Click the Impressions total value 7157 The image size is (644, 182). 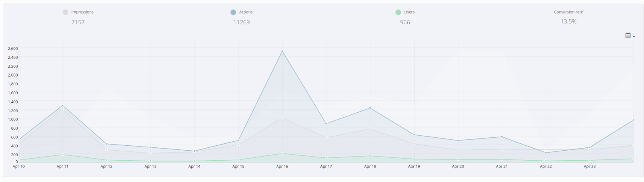(x=78, y=22)
